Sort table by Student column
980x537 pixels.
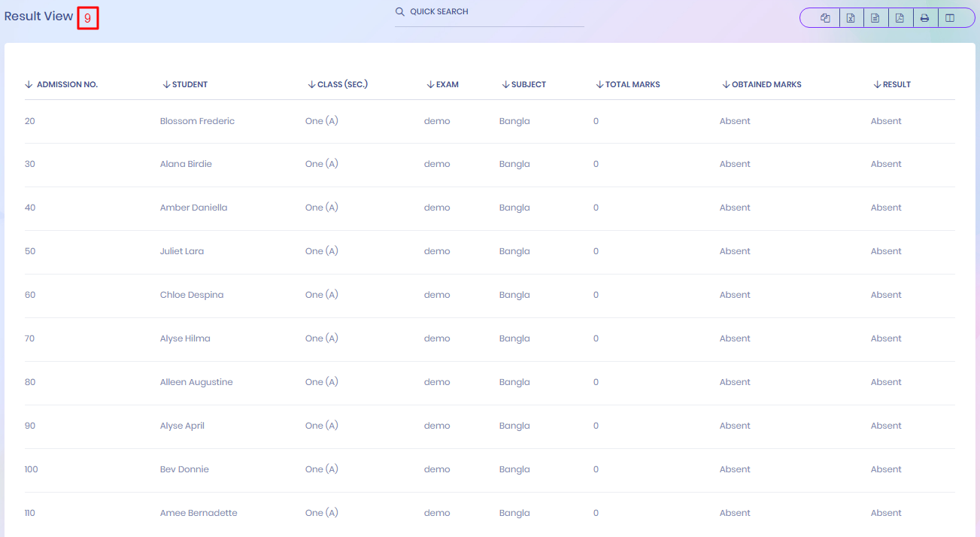tap(190, 84)
